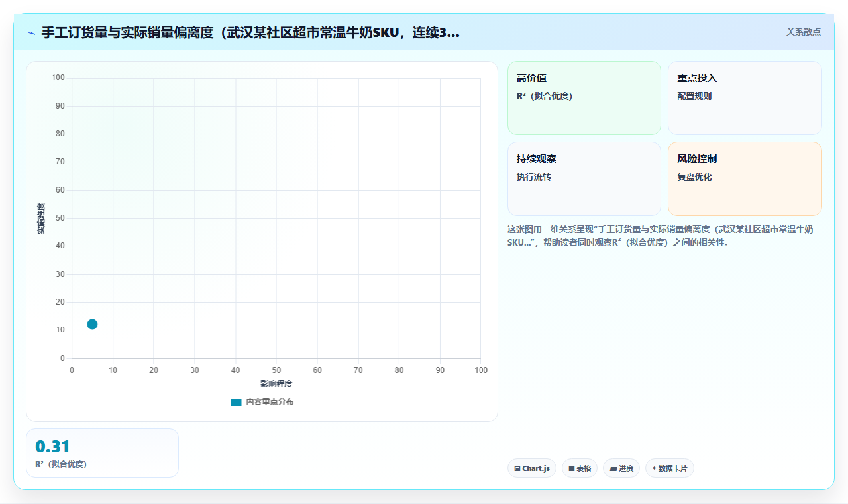Click the chart title heading text
This screenshot has width=848, height=504.
click(x=250, y=32)
